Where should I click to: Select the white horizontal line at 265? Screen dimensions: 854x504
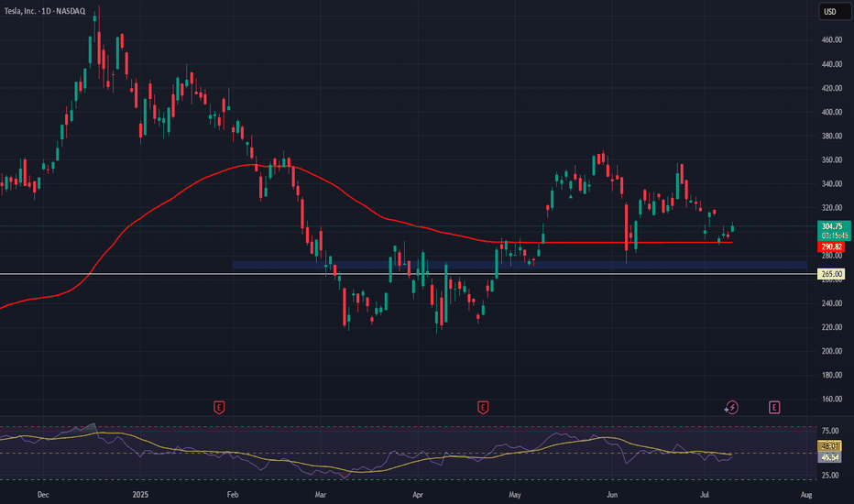pos(409,273)
